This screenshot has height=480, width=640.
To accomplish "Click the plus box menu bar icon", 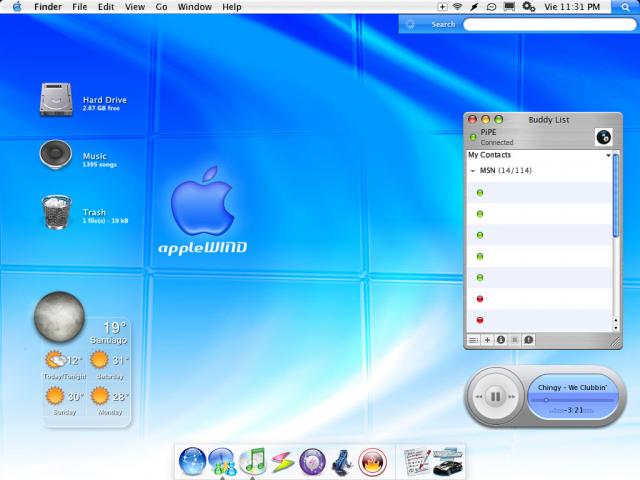I will [x=442, y=7].
